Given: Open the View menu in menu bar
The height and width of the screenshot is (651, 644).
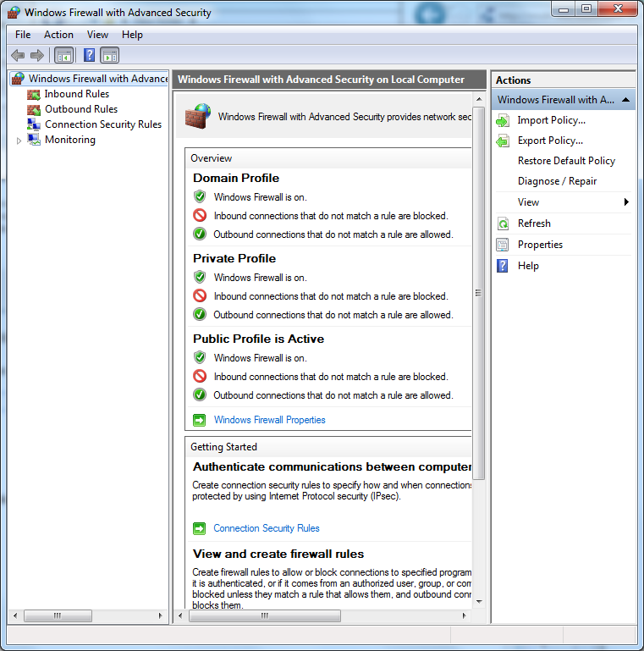Looking at the screenshot, I should coord(97,35).
